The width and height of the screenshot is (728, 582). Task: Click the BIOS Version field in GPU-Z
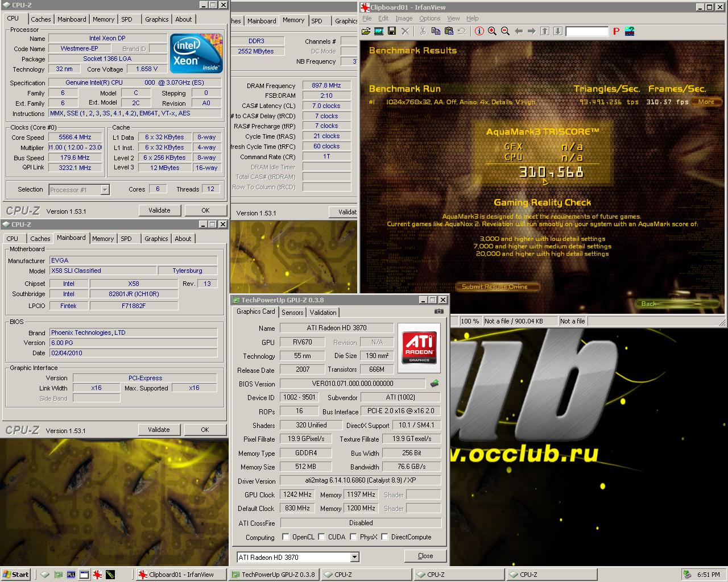(x=353, y=384)
